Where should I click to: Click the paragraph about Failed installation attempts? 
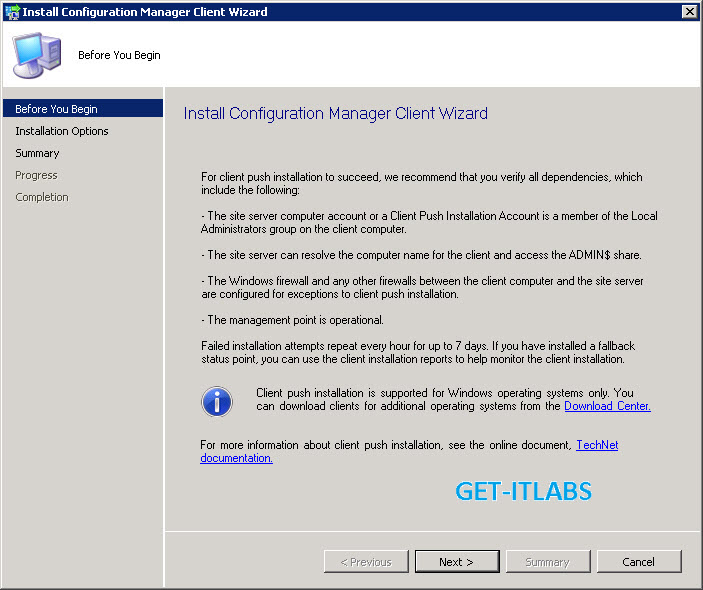(418, 352)
